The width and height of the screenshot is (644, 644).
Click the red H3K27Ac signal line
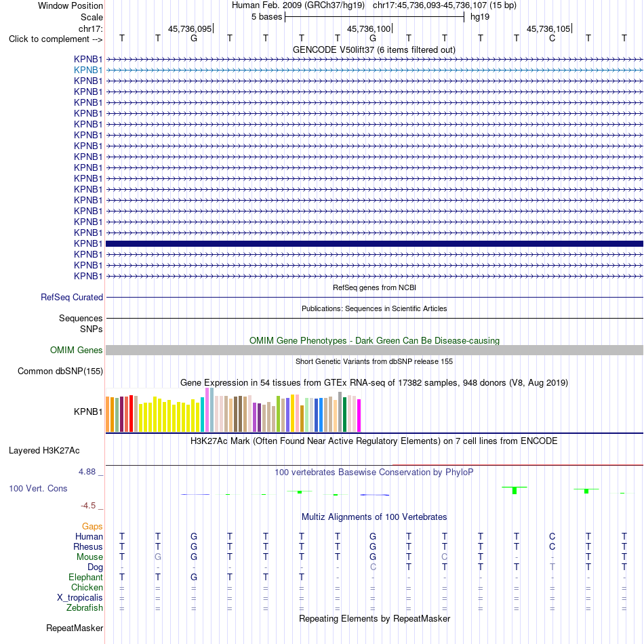(x=518, y=465)
